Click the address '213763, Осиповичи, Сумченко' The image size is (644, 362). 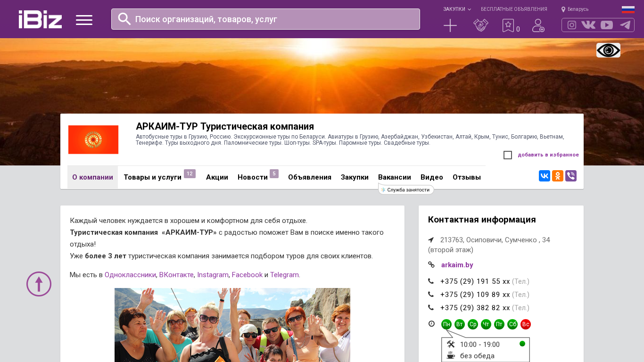(489, 245)
